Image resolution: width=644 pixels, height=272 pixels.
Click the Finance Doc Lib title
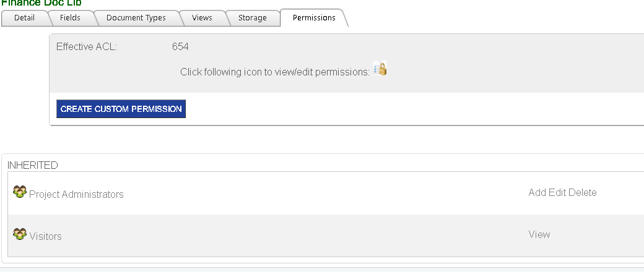[41, 3]
